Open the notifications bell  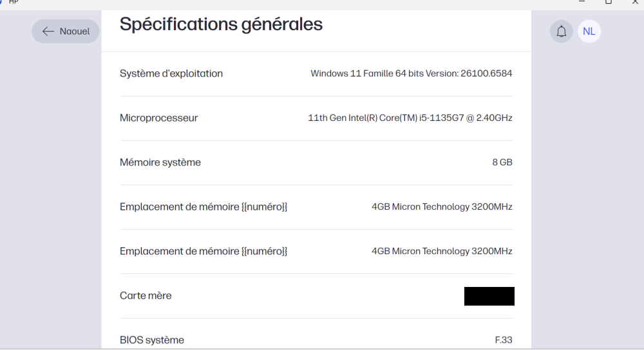point(561,32)
